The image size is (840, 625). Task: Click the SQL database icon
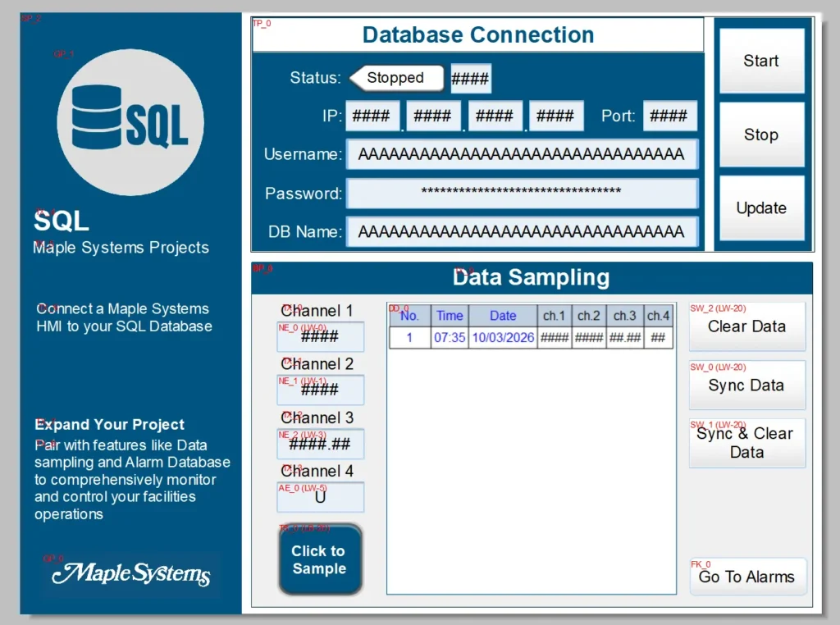point(129,123)
